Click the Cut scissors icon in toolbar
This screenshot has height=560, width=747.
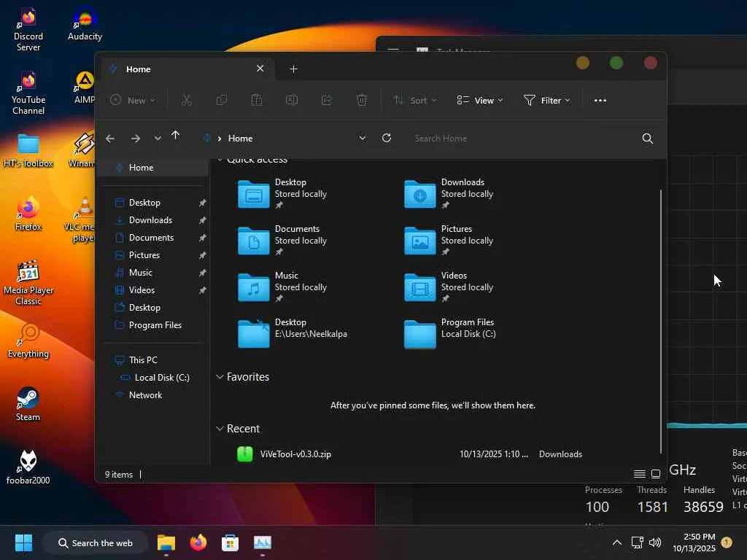point(186,101)
